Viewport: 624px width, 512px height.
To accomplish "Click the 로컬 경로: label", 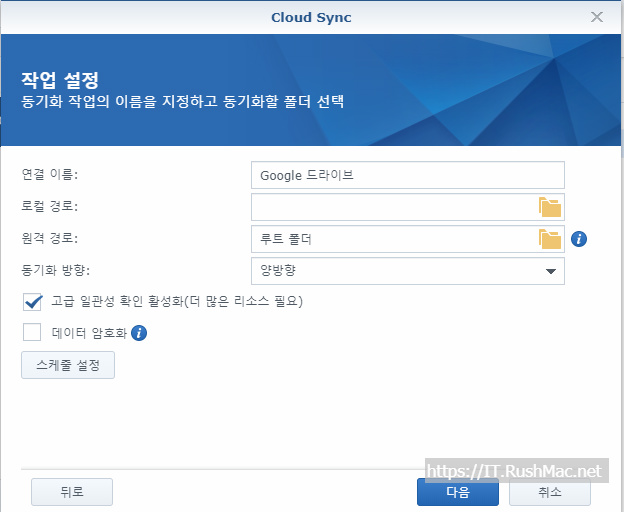I will (x=50, y=206).
